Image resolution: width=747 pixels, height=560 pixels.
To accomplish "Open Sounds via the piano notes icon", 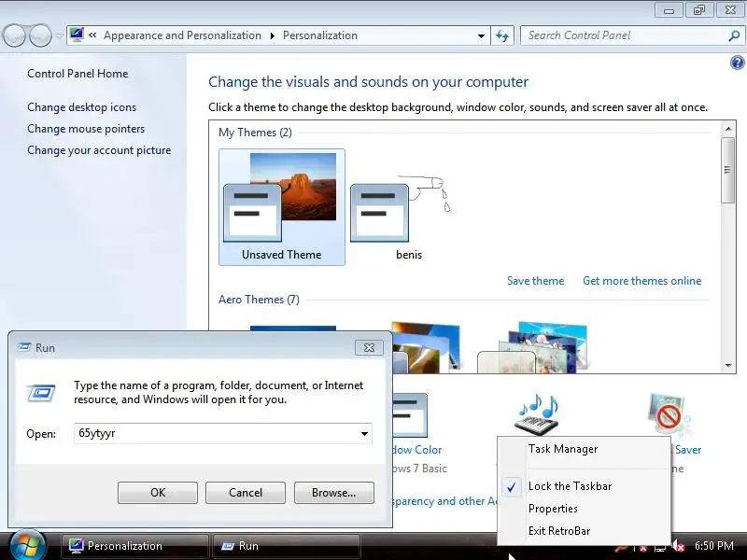I will [x=538, y=413].
